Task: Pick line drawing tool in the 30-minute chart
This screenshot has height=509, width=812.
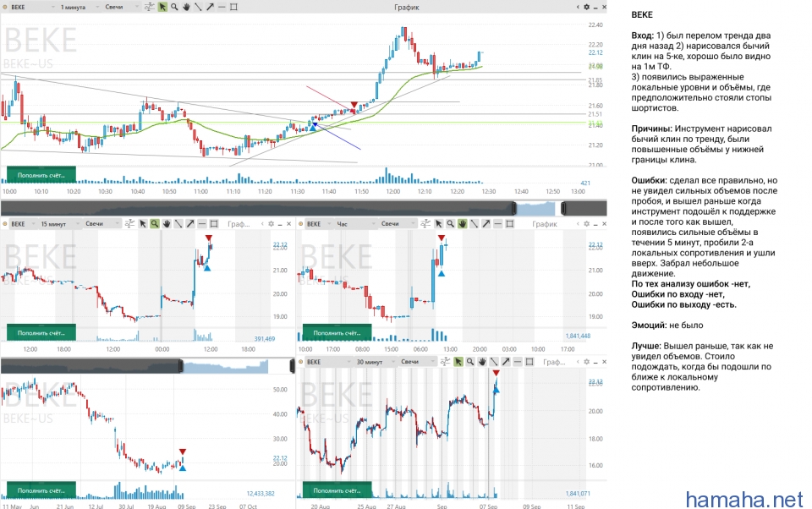Action: pos(494,361)
